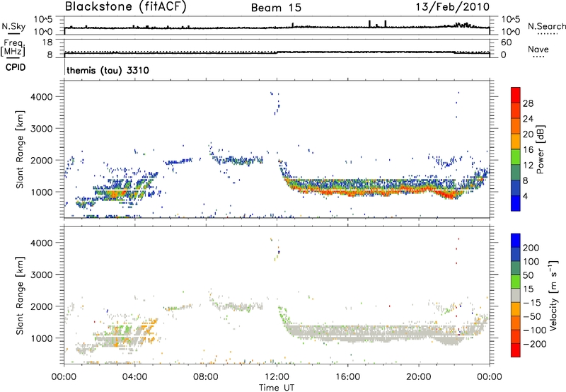
Task: Click the date "13/Feb/2010"
Action: tap(453, 6)
